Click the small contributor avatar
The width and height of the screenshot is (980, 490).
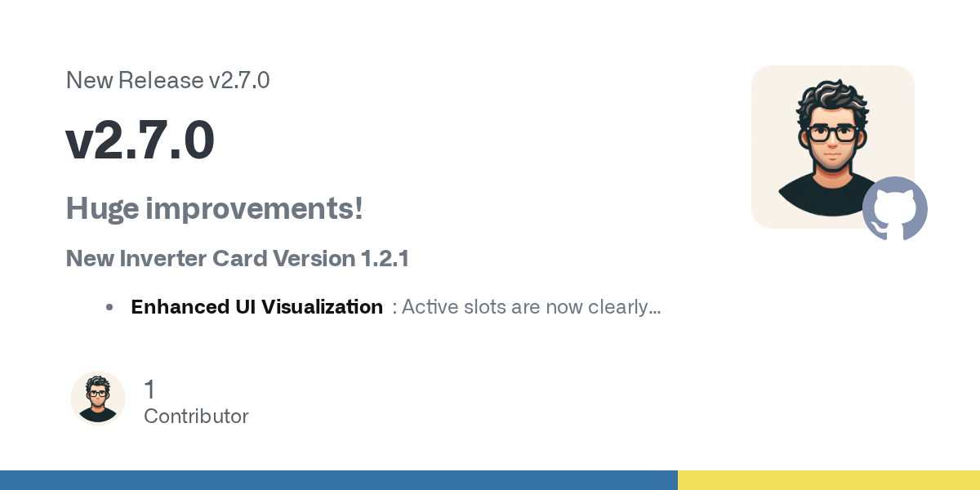point(98,399)
